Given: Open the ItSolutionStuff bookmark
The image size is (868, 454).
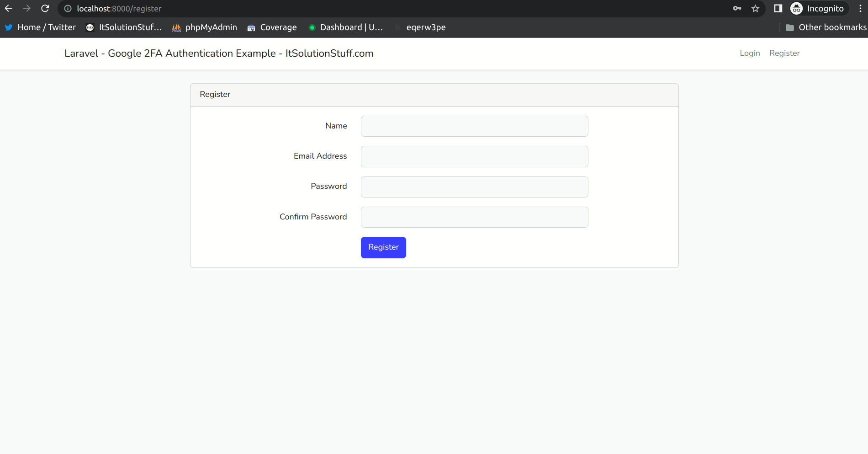Looking at the screenshot, I should (x=124, y=27).
